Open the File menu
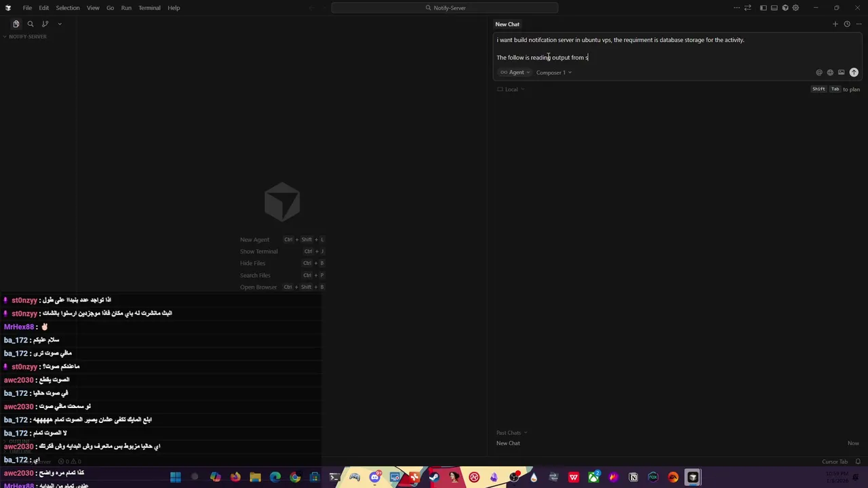The height and width of the screenshot is (488, 868). point(27,7)
